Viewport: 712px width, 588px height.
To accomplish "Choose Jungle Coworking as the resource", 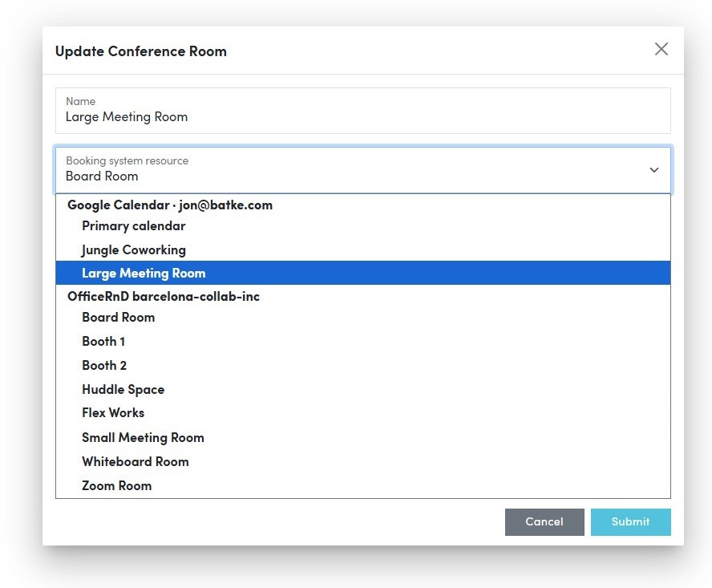I will 133,249.
